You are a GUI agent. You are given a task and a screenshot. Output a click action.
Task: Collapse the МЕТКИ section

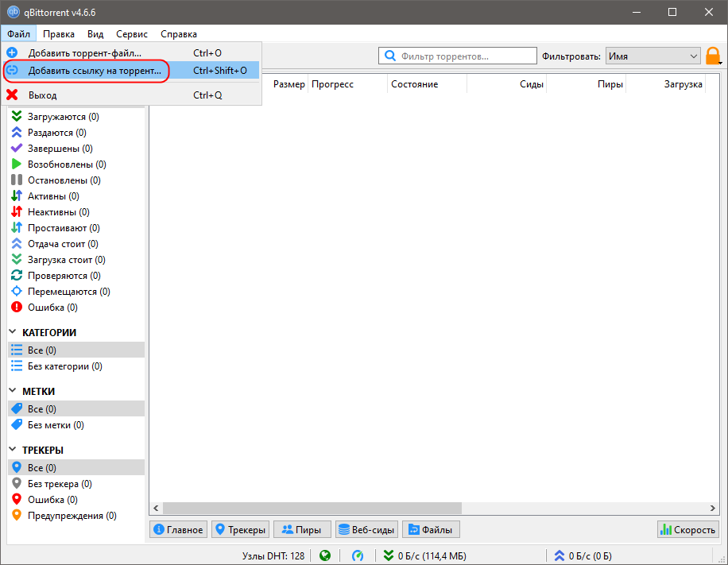click(13, 391)
